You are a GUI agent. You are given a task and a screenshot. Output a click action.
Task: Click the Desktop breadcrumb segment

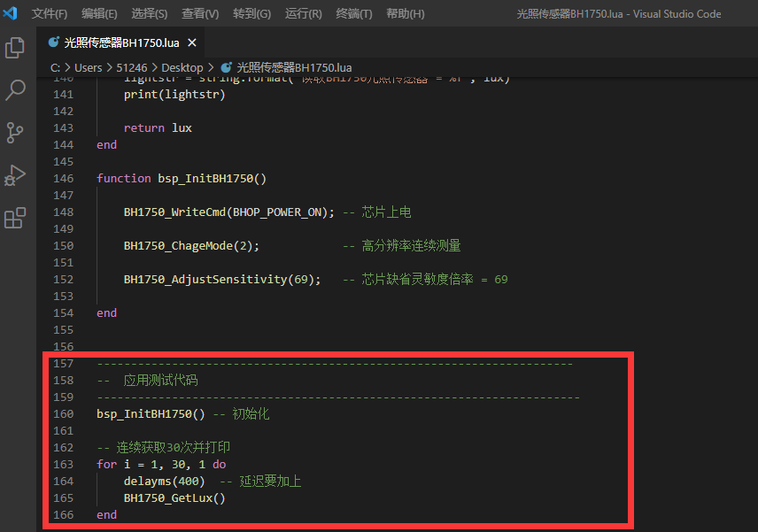coord(182,68)
